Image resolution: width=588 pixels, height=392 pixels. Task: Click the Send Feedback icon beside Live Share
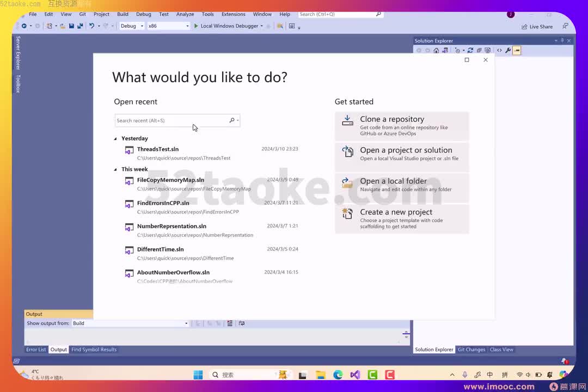pos(565,26)
